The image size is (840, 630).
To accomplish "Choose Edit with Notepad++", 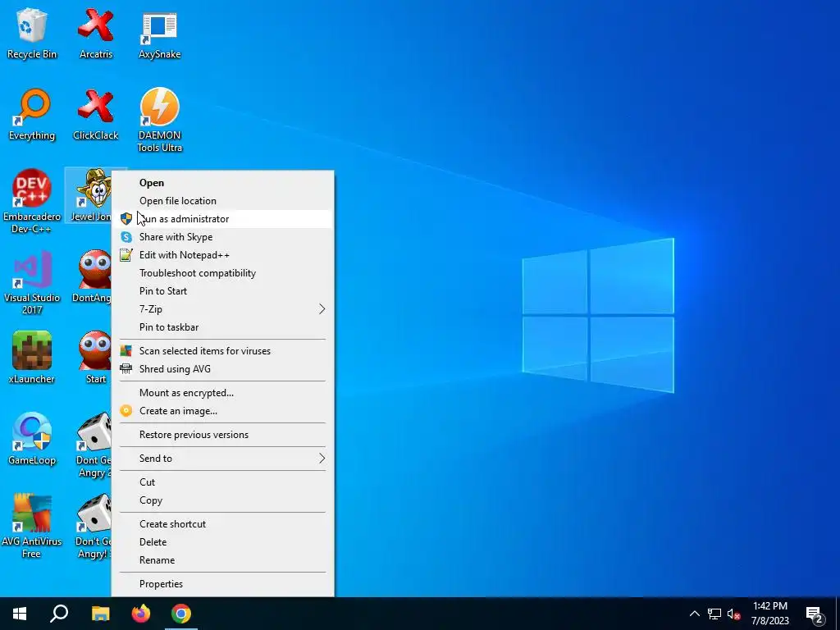I will click(223, 255).
